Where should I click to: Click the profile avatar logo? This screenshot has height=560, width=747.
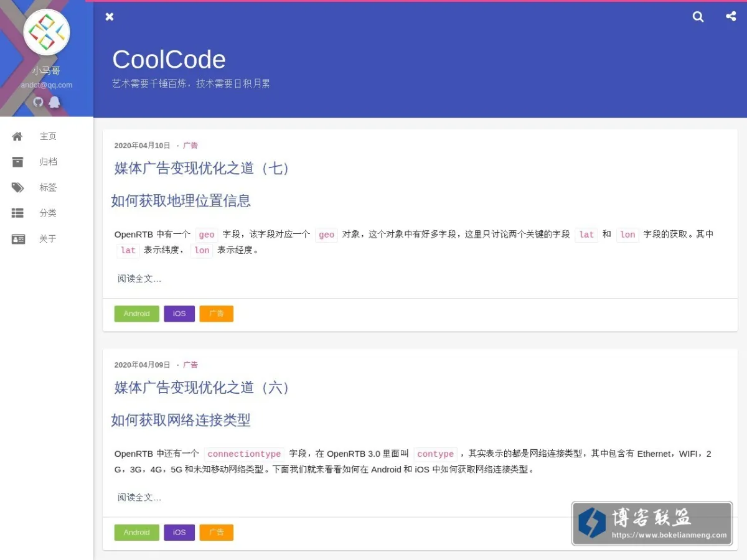click(x=47, y=32)
